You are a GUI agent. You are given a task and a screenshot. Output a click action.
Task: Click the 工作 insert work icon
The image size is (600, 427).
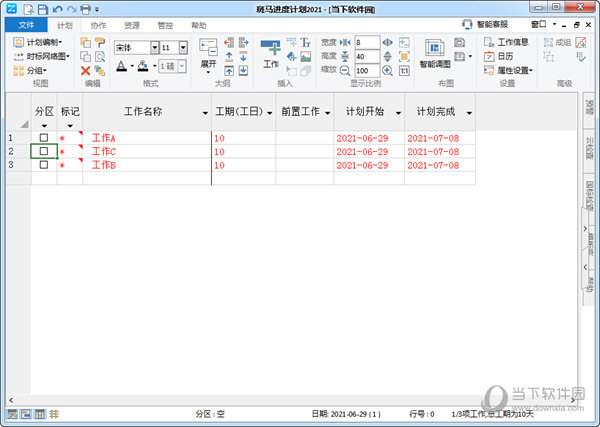271,51
